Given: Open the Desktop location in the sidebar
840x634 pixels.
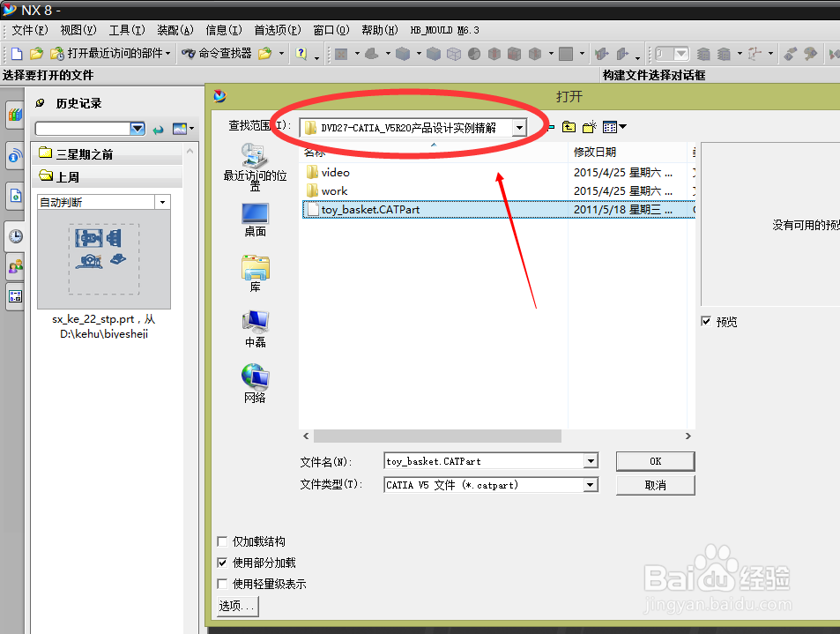Looking at the screenshot, I should point(254,216).
